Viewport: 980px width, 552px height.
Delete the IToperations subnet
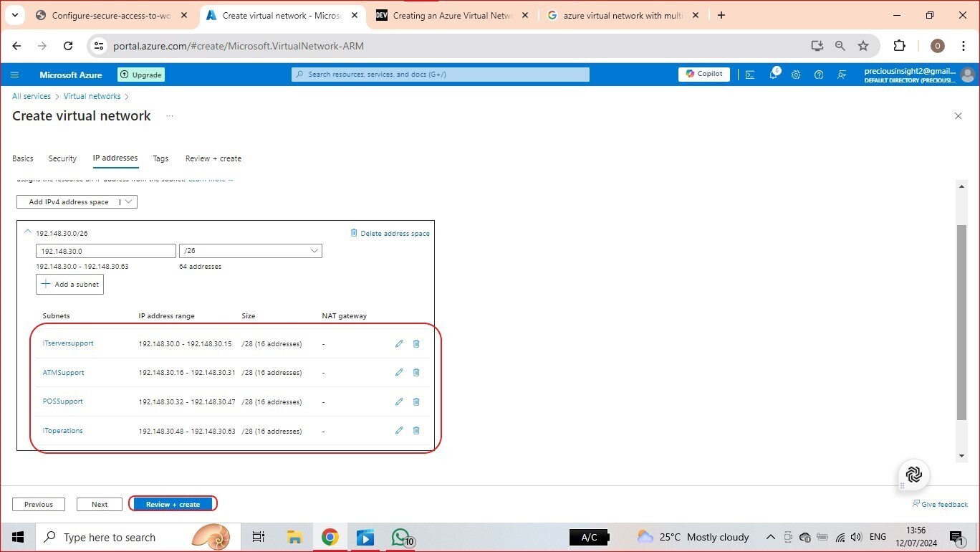[x=416, y=431]
